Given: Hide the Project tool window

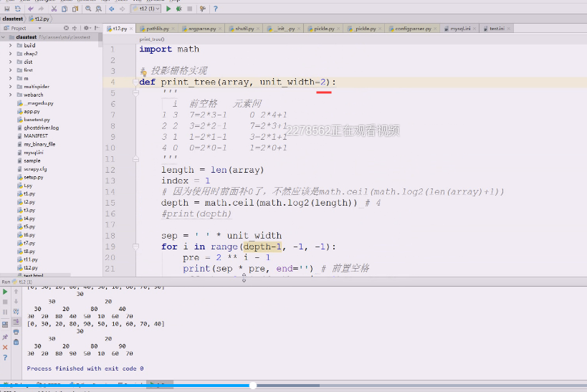Looking at the screenshot, I should (x=97, y=28).
